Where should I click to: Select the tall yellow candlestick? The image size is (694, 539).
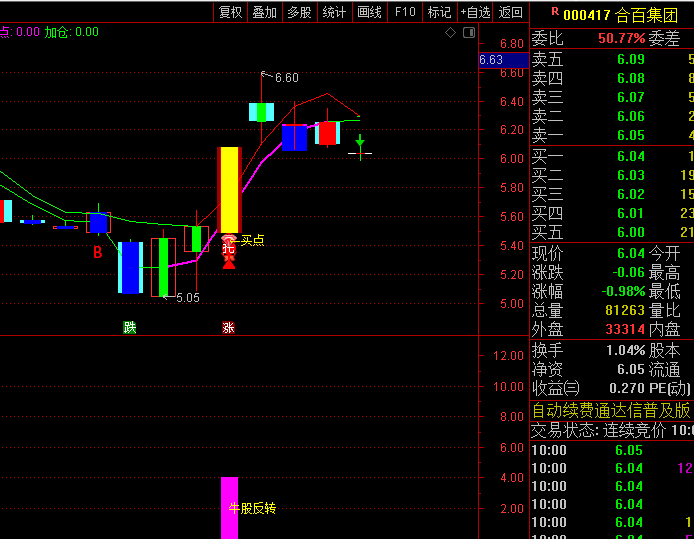click(229, 189)
